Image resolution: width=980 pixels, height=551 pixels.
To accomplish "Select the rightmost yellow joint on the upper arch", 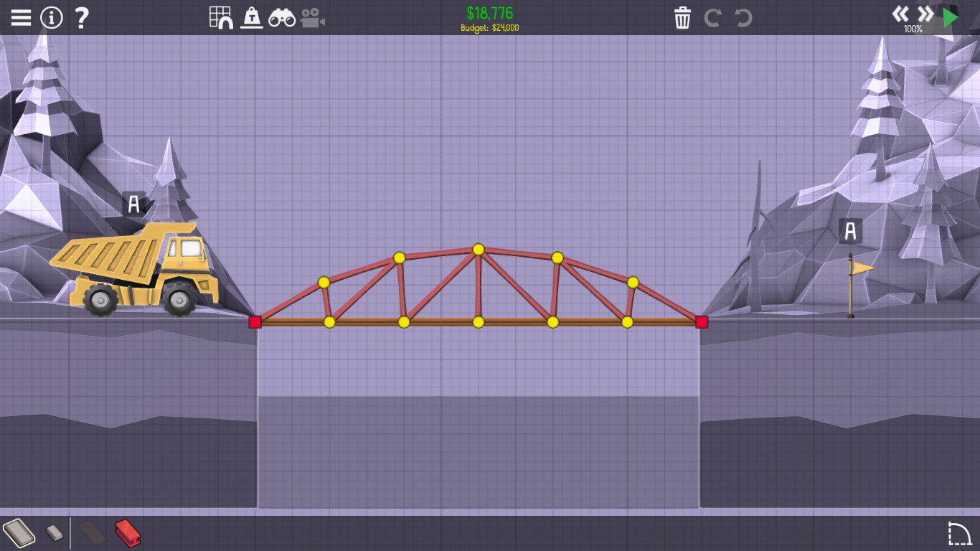I will pyautogui.click(x=633, y=283).
